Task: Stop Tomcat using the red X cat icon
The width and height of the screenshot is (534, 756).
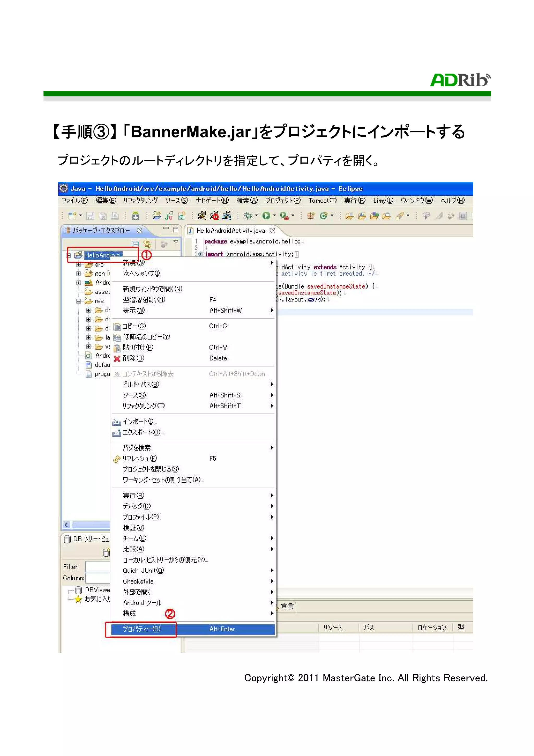Action: 214,216
